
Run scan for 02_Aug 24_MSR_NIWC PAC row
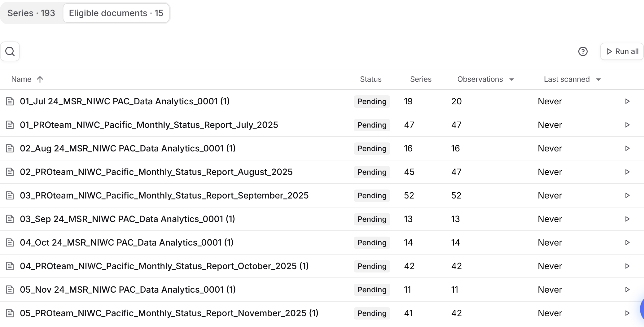point(627,148)
